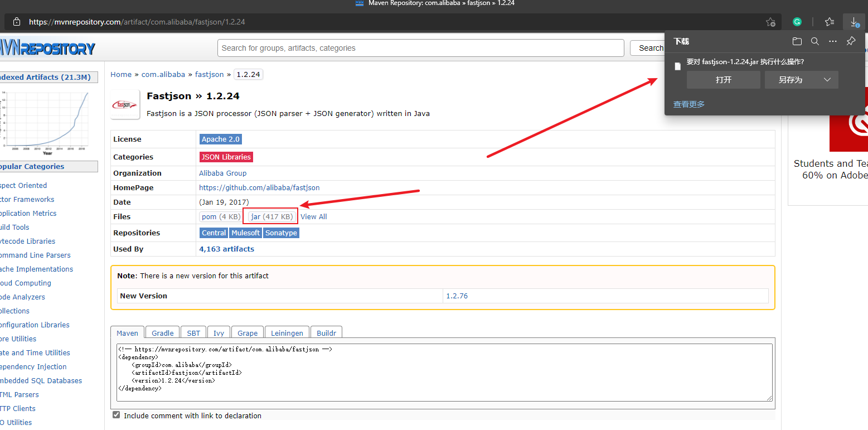Open HTTP Clients category

pyautogui.click(x=18, y=409)
